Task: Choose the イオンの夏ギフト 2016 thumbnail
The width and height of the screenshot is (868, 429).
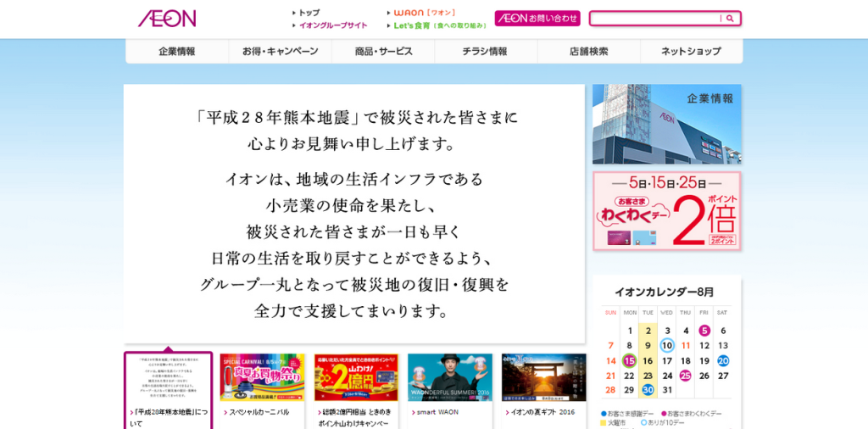Action: [543, 377]
